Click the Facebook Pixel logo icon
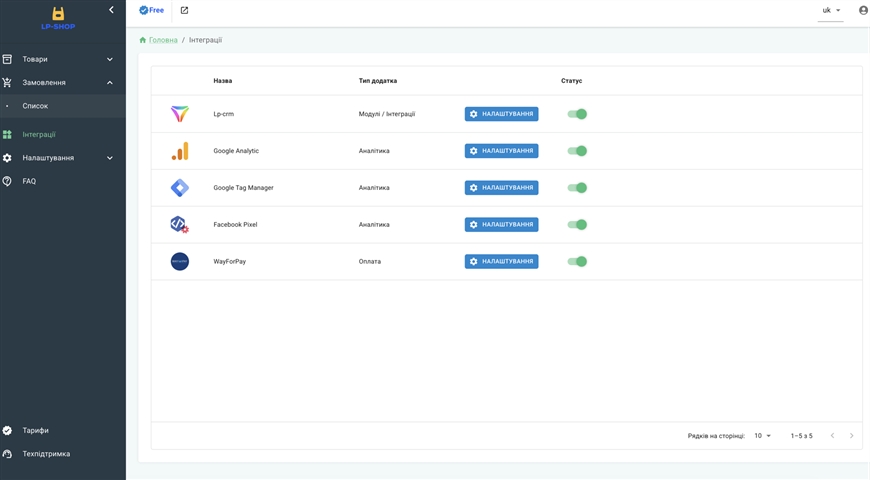This screenshot has width=870, height=480. (179, 225)
